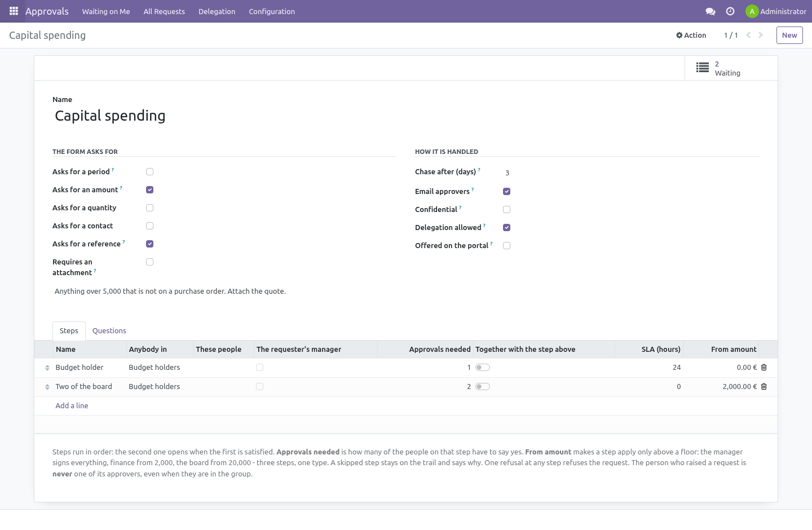Grab the Budget holder row reorder handle
The width and height of the screenshot is (812, 530).
click(x=47, y=368)
